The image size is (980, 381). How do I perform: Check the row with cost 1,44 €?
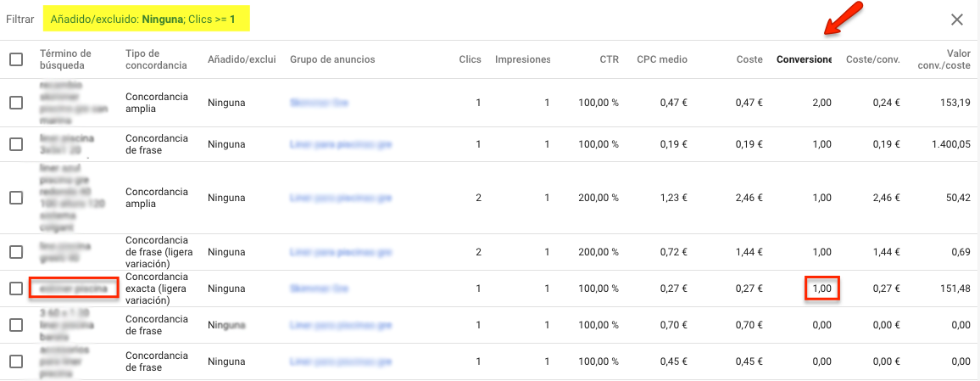16,252
